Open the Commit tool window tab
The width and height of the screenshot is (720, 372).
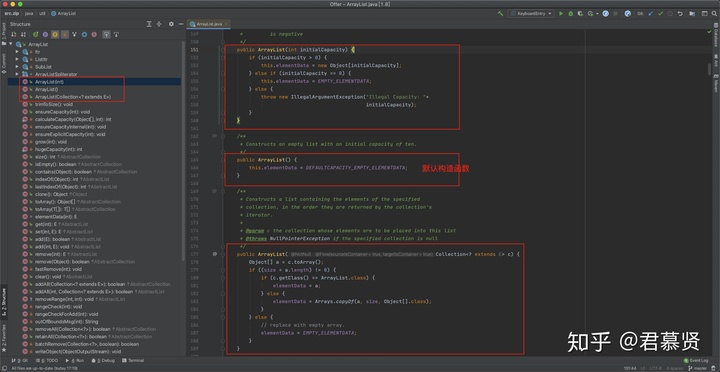pos(4,63)
